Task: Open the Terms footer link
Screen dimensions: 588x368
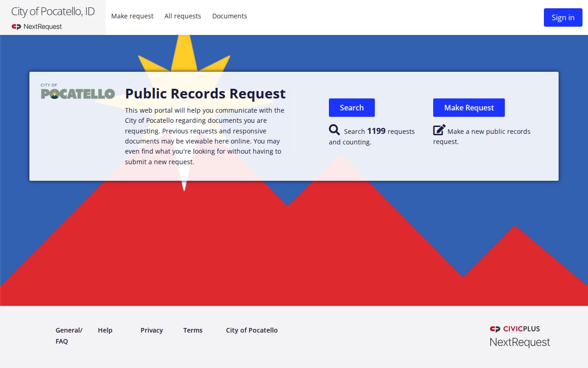Action: click(x=193, y=330)
